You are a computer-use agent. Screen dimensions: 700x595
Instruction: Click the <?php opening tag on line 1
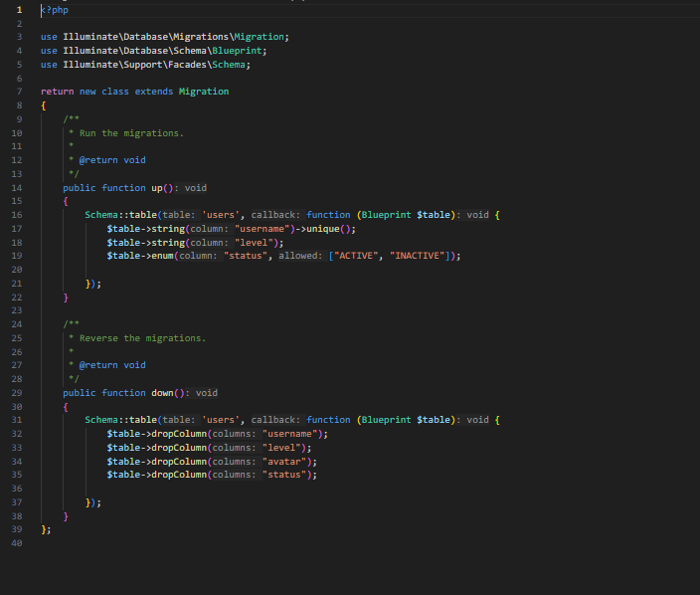[x=55, y=10]
